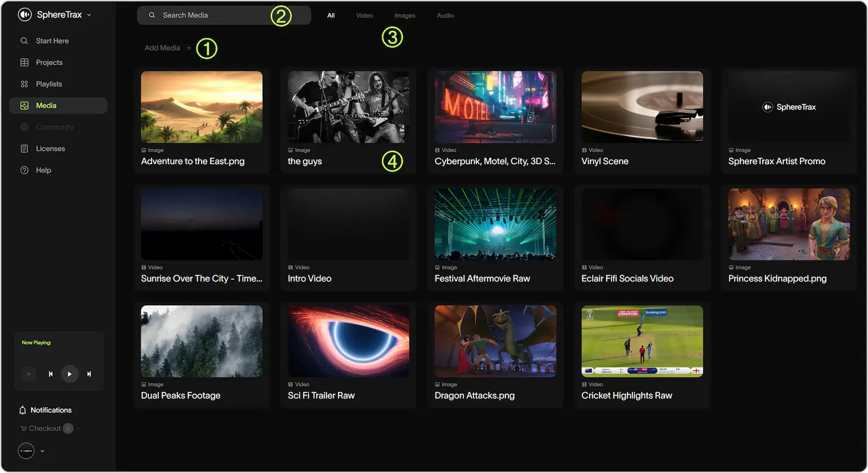
Task: Click video type icon on Cyberpunk Motel card
Action: [437, 150]
